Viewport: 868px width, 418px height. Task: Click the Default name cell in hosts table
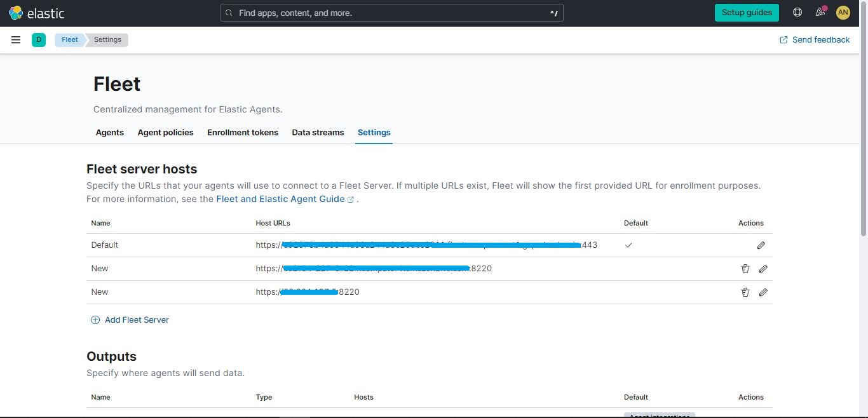point(105,245)
